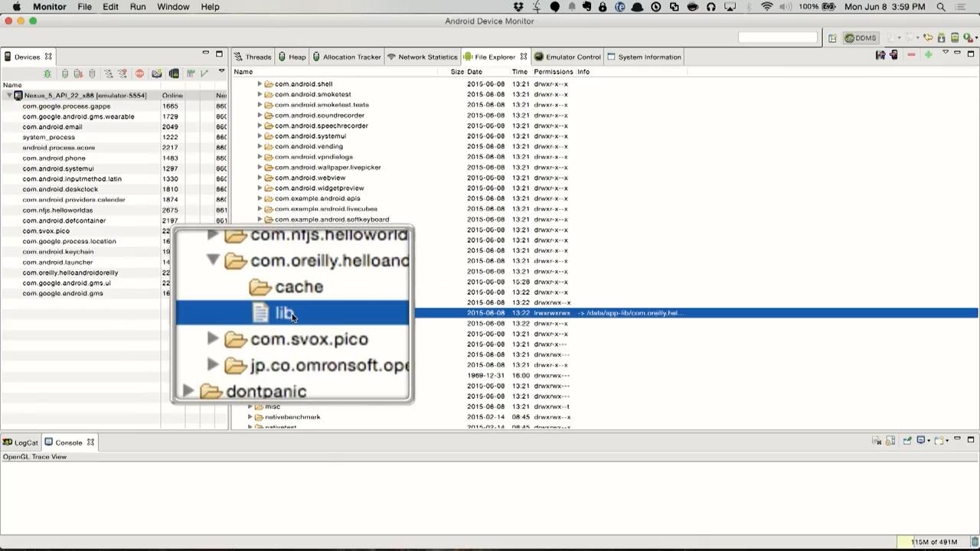Click the Screen Capture camera icon

(x=156, y=73)
